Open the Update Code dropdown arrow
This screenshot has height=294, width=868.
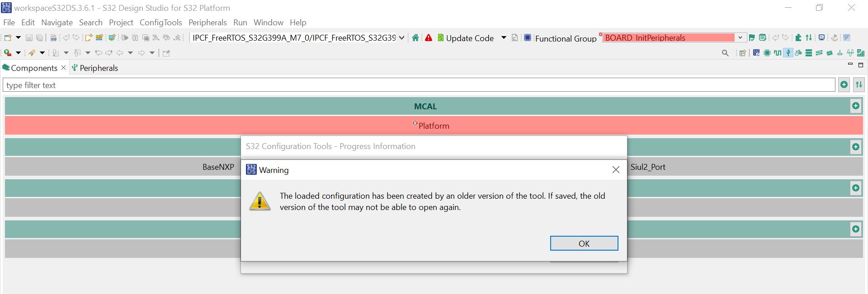click(504, 38)
